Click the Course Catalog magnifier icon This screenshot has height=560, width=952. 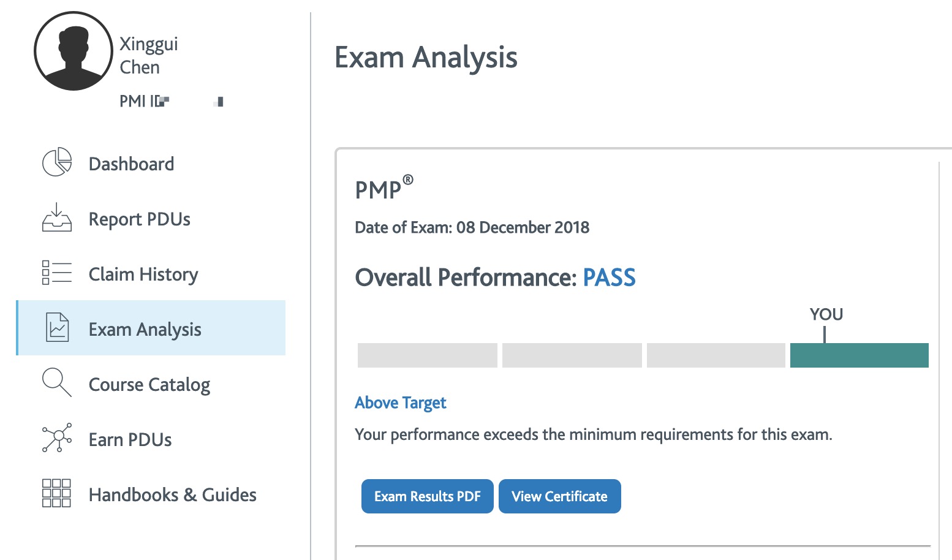pyautogui.click(x=57, y=382)
